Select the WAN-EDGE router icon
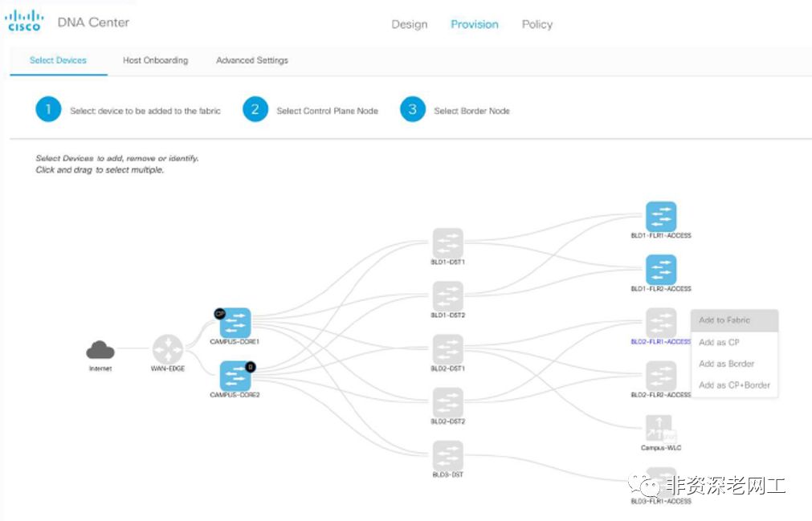 [x=167, y=348]
